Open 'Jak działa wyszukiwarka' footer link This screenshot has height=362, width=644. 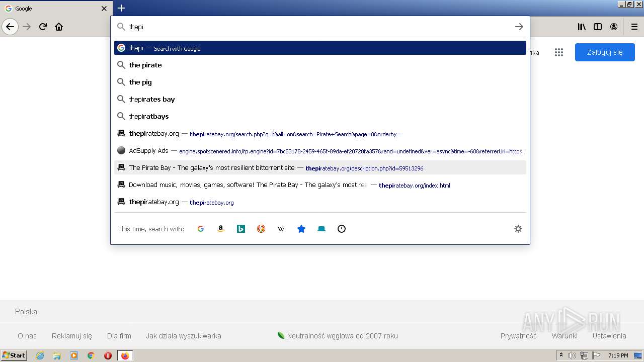point(184,336)
